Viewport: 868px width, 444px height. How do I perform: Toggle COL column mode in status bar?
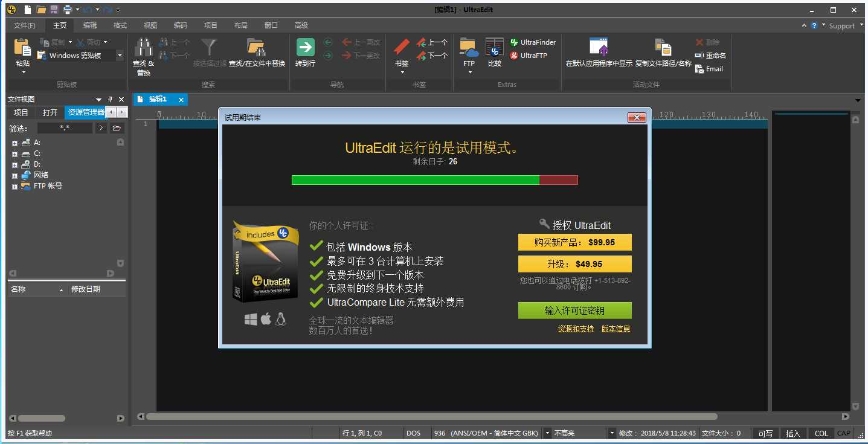(x=821, y=433)
